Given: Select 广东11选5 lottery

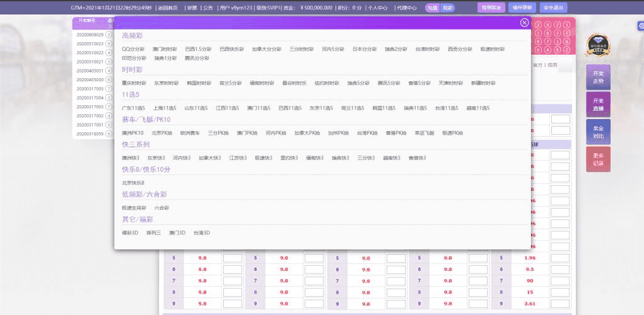Looking at the screenshot, I should pyautogui.click(x=134, y=109).
